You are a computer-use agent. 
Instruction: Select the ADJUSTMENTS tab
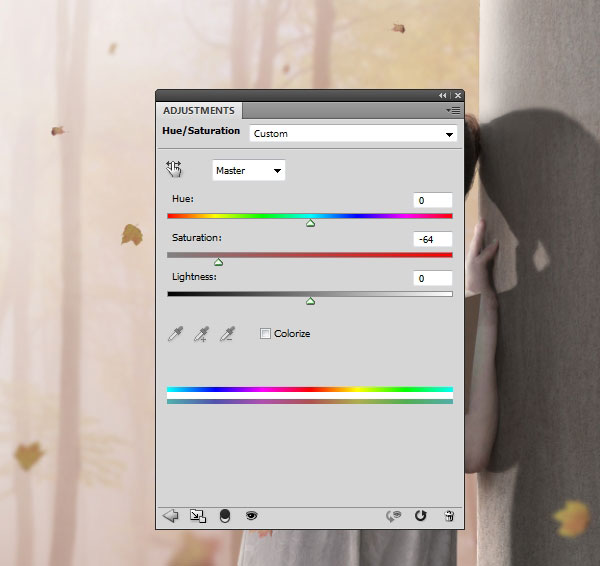tap(199, 111)
